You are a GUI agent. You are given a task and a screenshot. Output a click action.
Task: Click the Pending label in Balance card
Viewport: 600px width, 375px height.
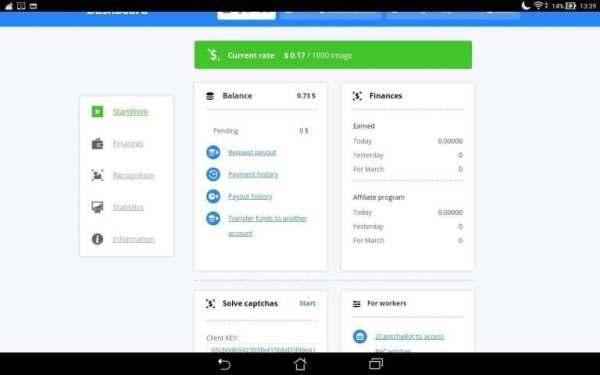pos(226,131)
